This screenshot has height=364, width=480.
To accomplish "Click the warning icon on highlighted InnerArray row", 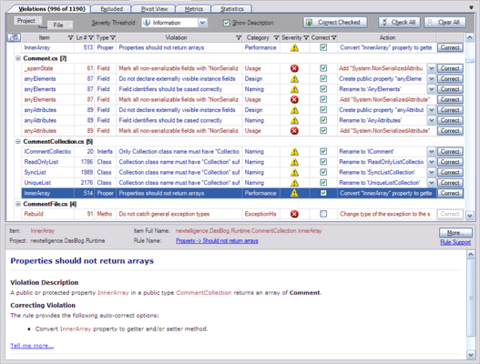I will click(x=294, y=193).
